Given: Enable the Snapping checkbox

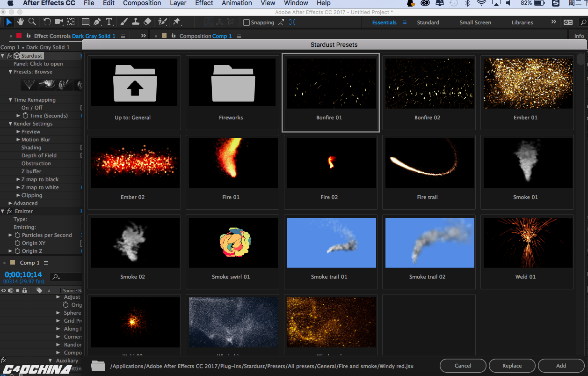Looking at the screenshot, I should [x=247, y=22].
